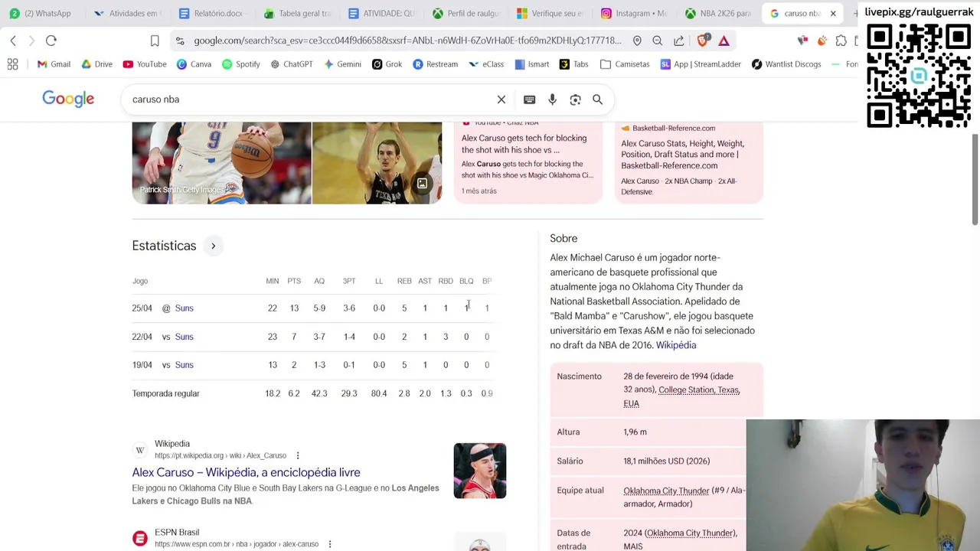Click the 1,96 m height value
980x551 pixels.
click(x=635, y=432)
